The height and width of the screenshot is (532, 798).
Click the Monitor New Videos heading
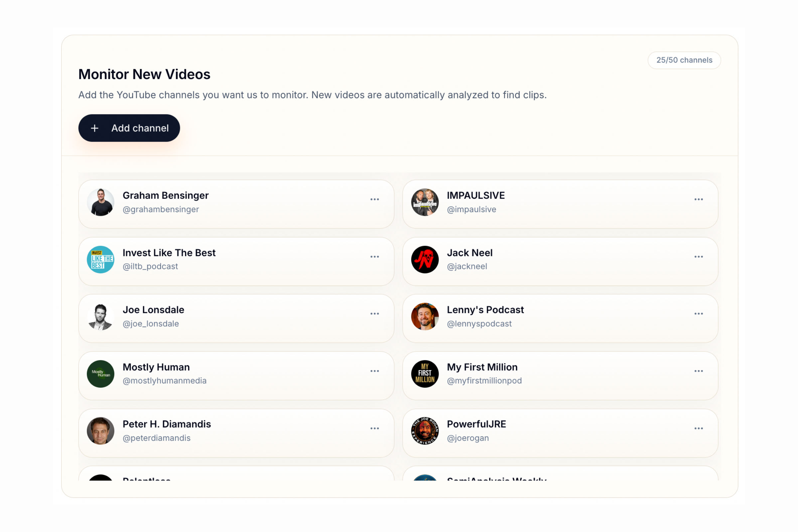tap(144, 74)
